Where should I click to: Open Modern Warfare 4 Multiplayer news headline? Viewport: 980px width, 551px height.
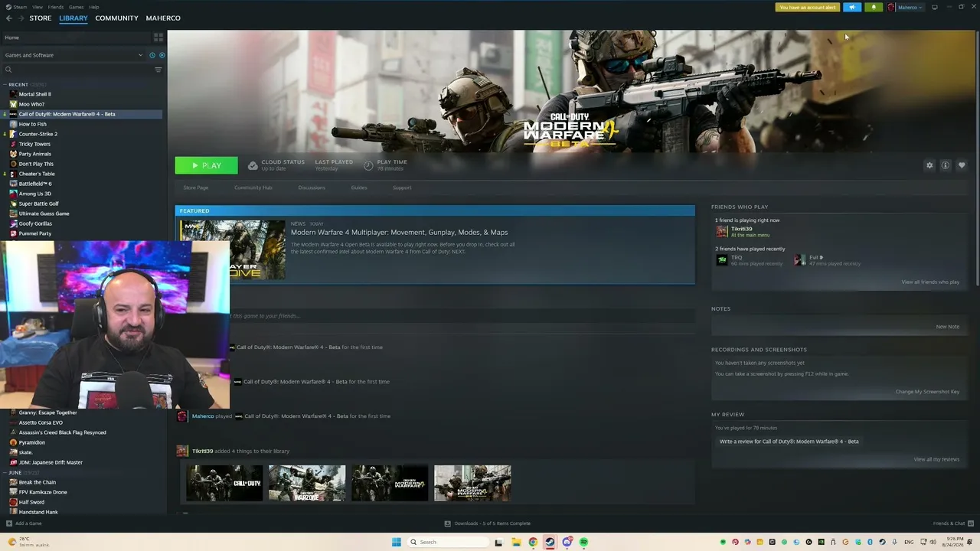[x=399, y=233]
